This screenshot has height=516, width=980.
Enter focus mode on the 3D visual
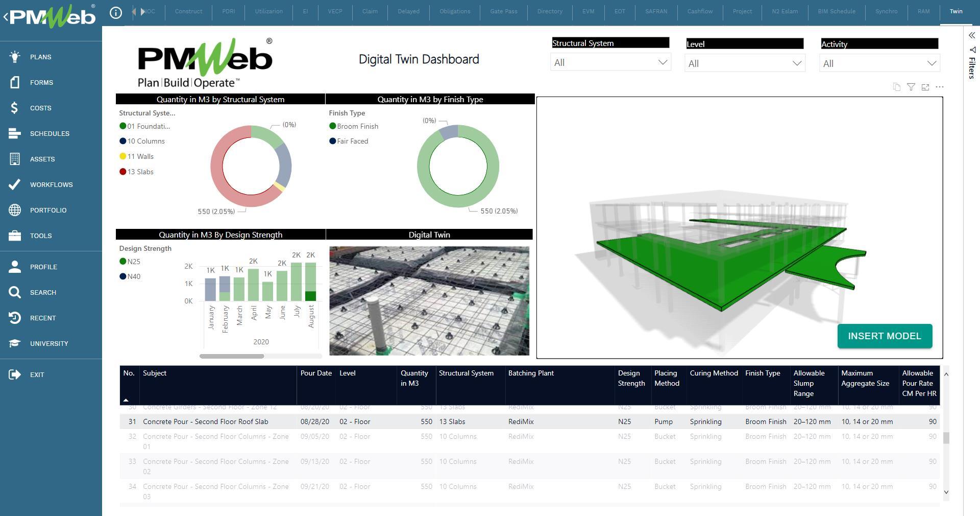point(925,87)
